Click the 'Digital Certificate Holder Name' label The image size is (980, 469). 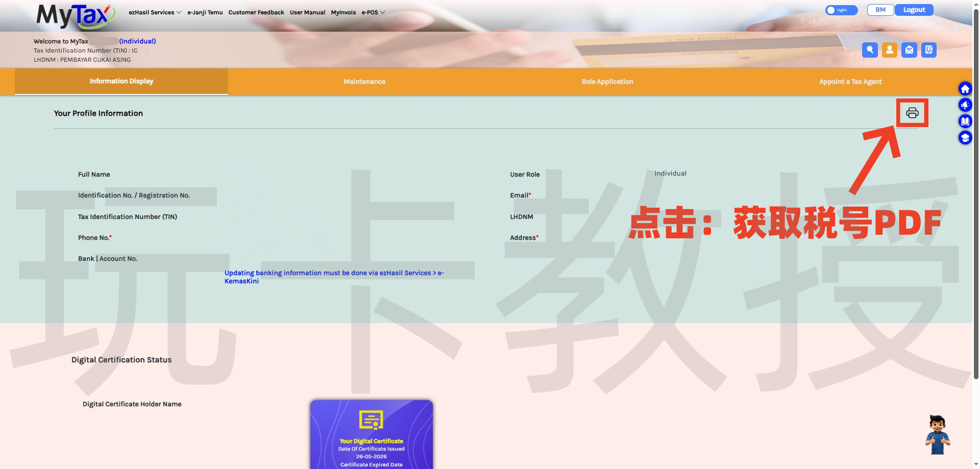tap(132, 404)
